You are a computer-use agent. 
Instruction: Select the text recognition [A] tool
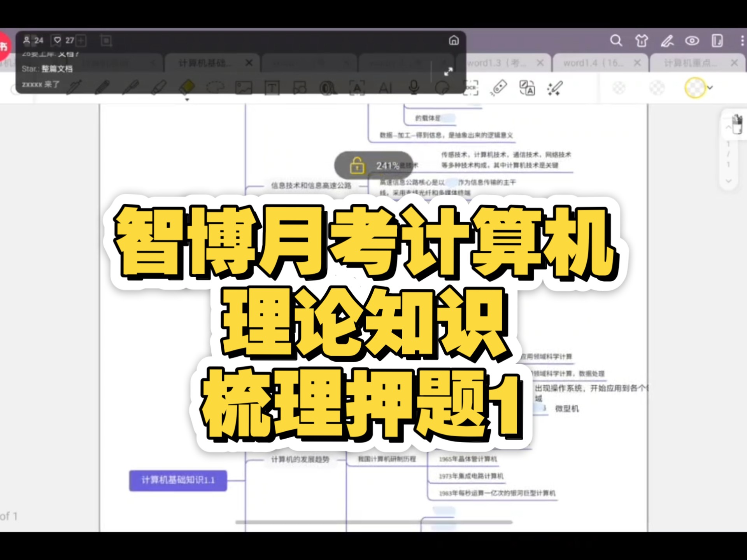pos(357,88)
